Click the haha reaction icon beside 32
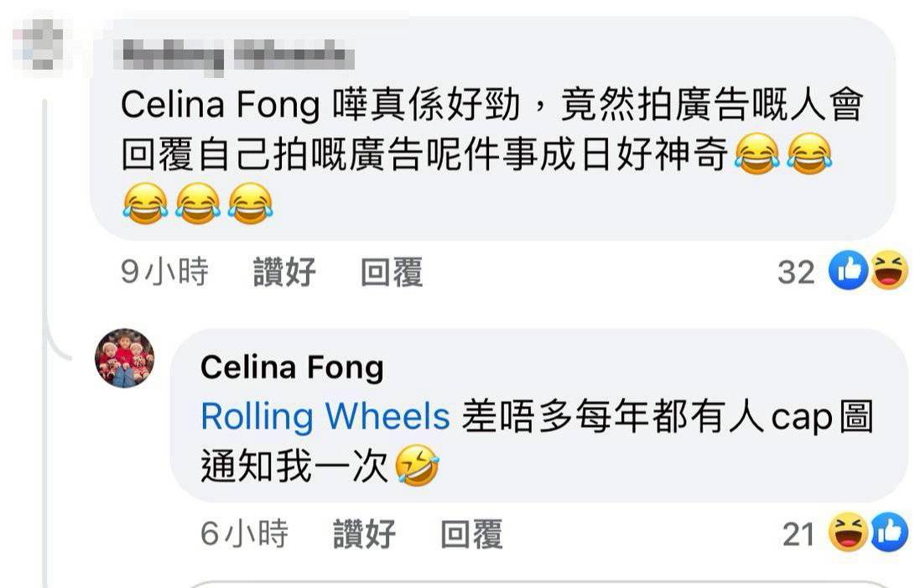Viewport: 915px width, 588px height. (888, 272)
